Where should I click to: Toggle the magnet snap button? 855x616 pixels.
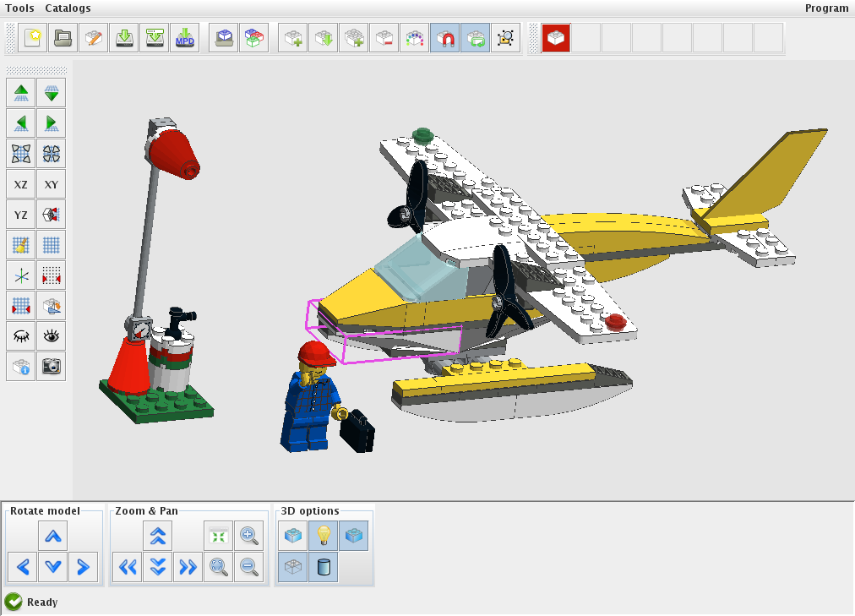[x=445, y=38]
